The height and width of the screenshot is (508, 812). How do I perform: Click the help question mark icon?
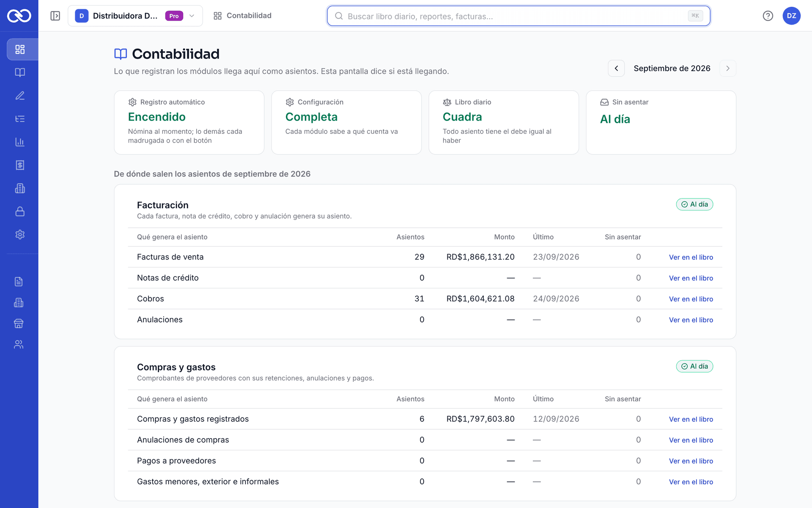click(768, 16)
